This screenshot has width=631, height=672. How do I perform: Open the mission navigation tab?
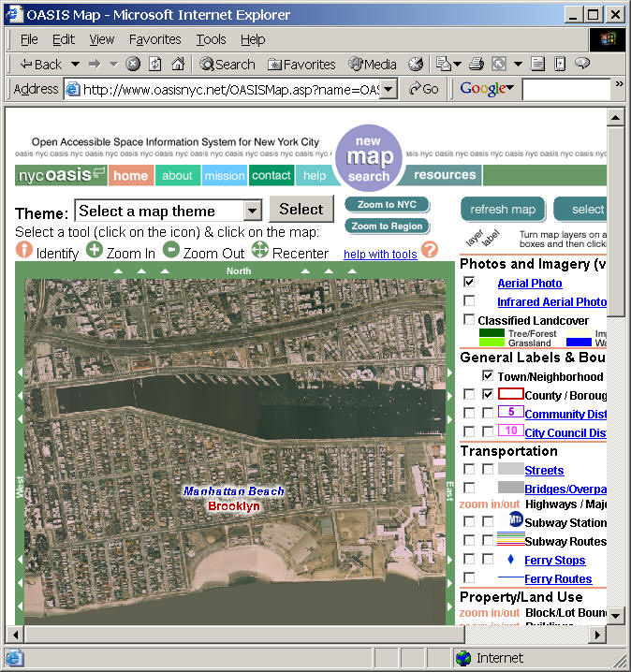coord(224,175)
